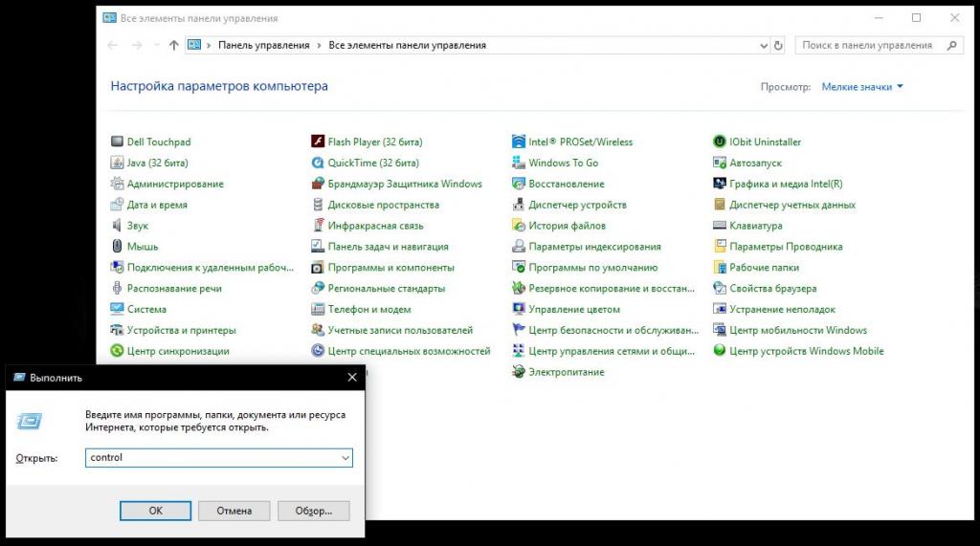
Task: Click the Графика и медиа Intel(R) icon
Action: (x=720, y=184)
